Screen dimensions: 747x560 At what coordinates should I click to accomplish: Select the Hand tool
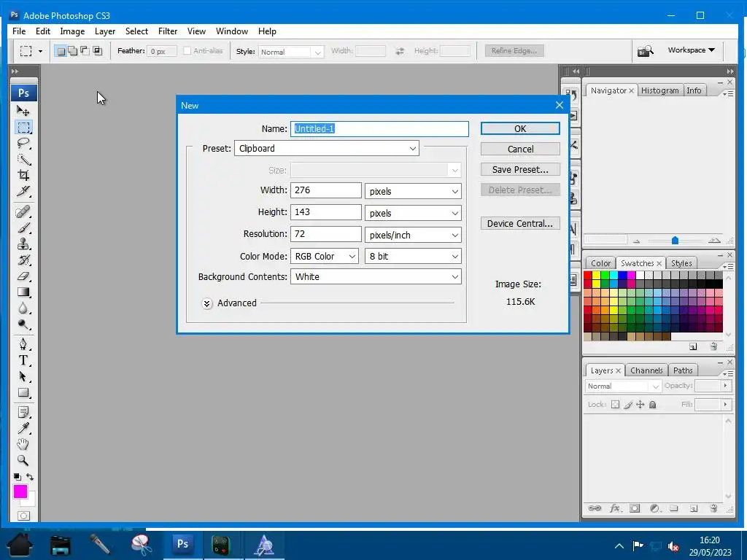[x=23, y=444]
